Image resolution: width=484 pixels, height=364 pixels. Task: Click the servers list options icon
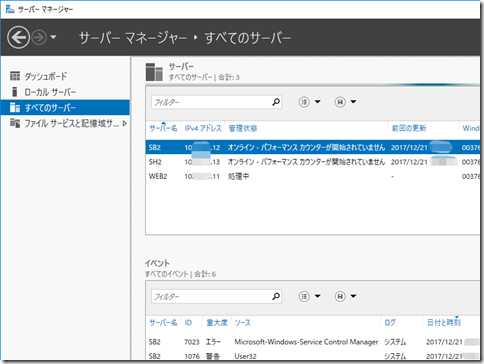coord(304,102)
